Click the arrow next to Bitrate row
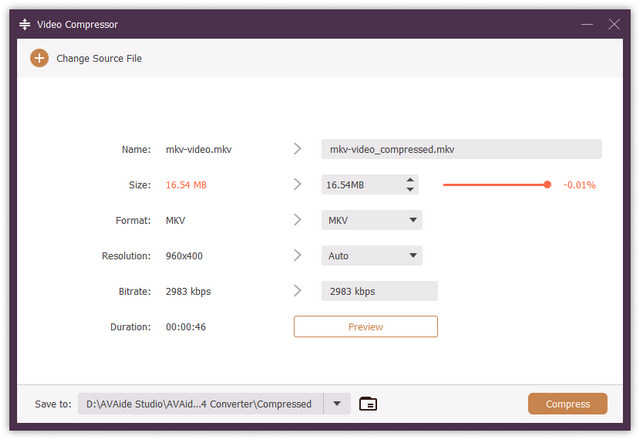Screen dimensions: 640x440 pos(297,291)
